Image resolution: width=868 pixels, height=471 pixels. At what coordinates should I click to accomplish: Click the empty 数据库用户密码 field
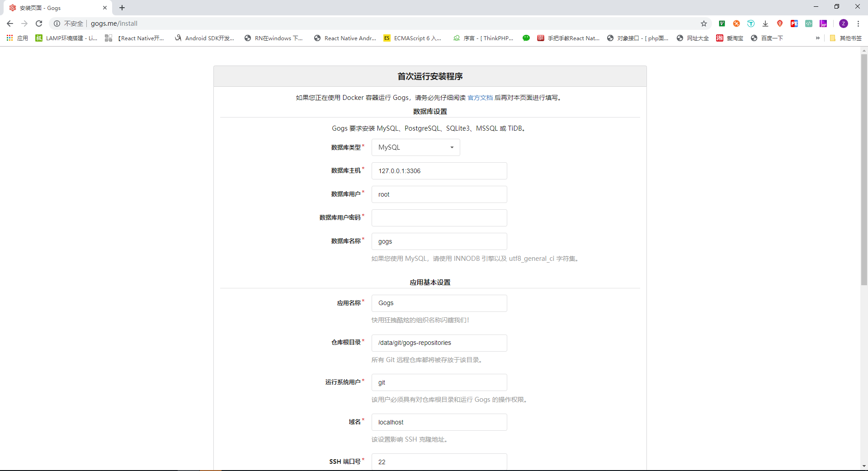tap(439, 218)
